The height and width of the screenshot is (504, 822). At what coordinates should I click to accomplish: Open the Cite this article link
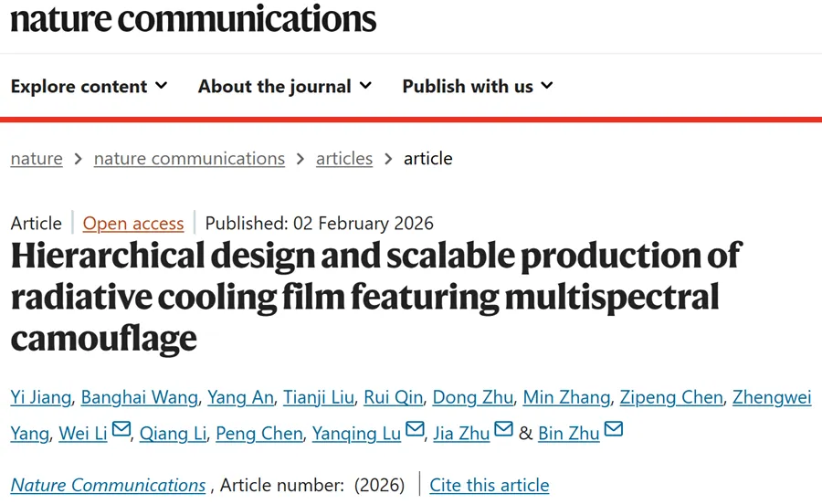(x=490, y=486)
